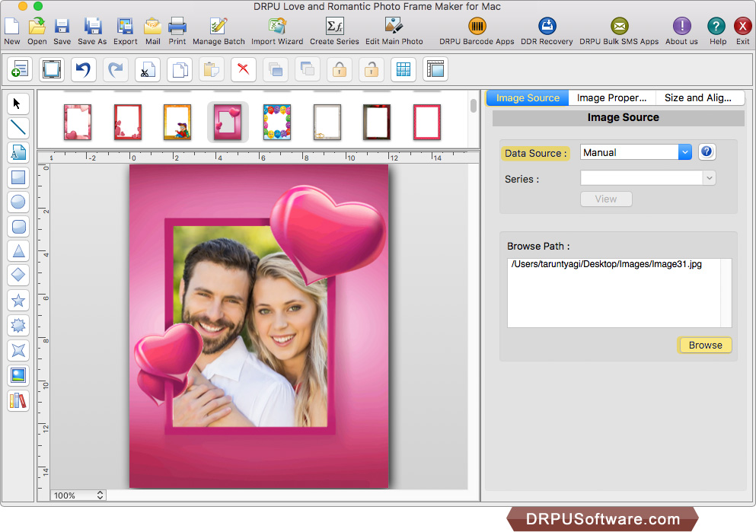Select the arrow pointer tool
This screenshot has width=756, height=532.
click(18, 104)
